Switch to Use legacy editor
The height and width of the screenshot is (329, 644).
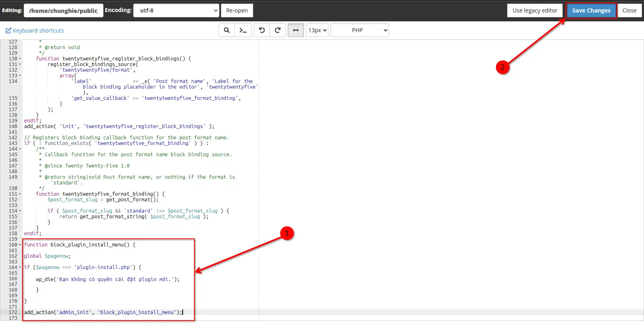pos(535,10)
